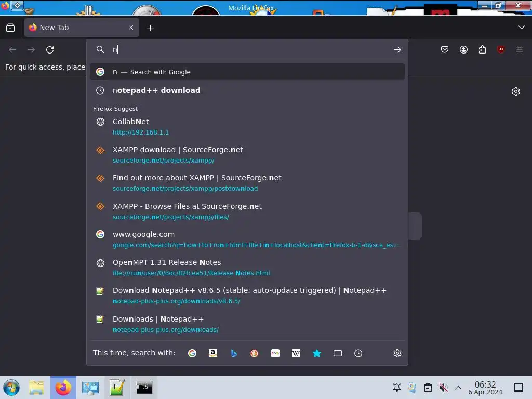Click the updates tray icon beside bell
Viewport: 532px width, 399px height.
tap(412, 387)
